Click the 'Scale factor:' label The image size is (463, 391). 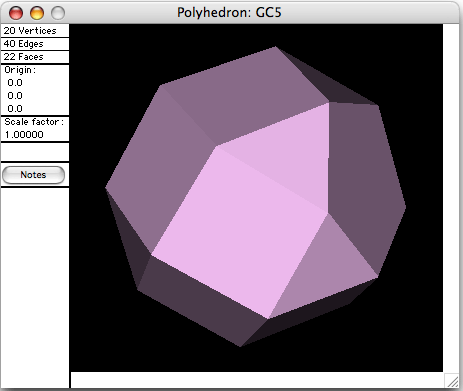34,122
